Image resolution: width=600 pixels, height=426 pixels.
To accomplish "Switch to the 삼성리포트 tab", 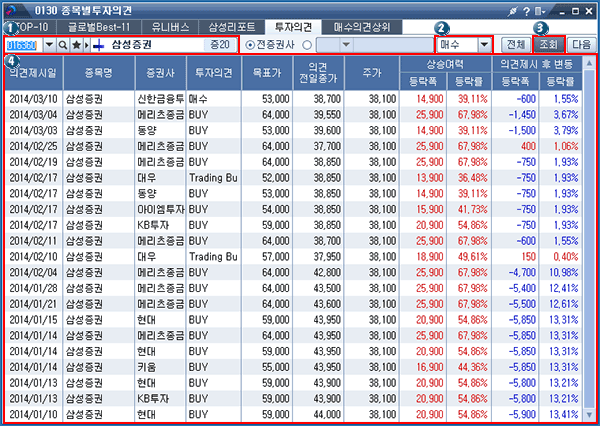I will (232, 27).
